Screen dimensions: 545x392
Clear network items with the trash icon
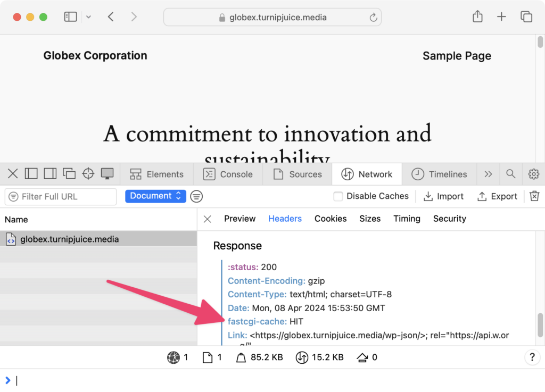(534, 196)
